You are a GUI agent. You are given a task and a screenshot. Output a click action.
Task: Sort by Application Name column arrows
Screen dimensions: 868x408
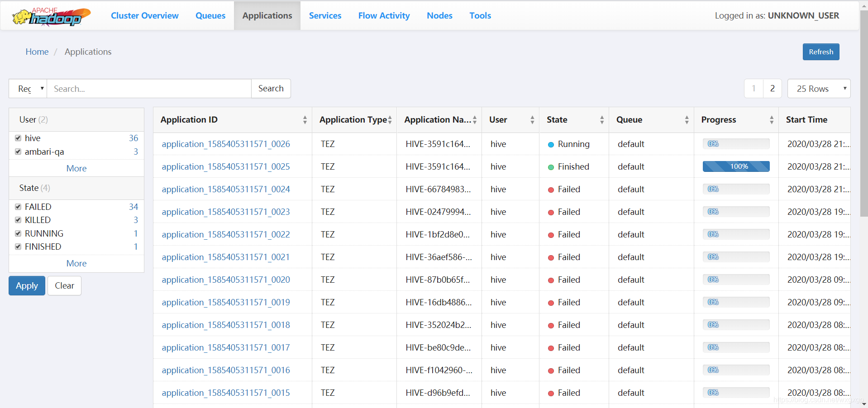475,120
